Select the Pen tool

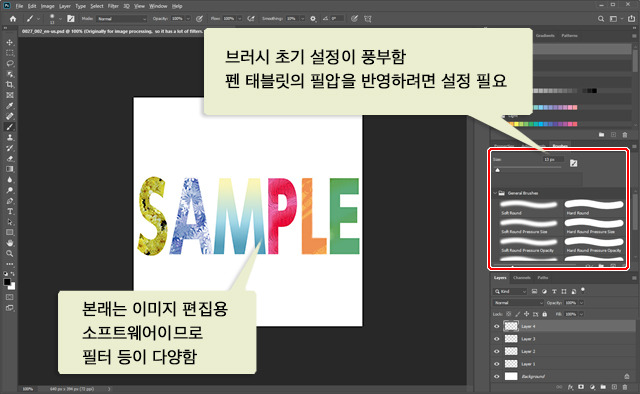click(x=10, y=201)
